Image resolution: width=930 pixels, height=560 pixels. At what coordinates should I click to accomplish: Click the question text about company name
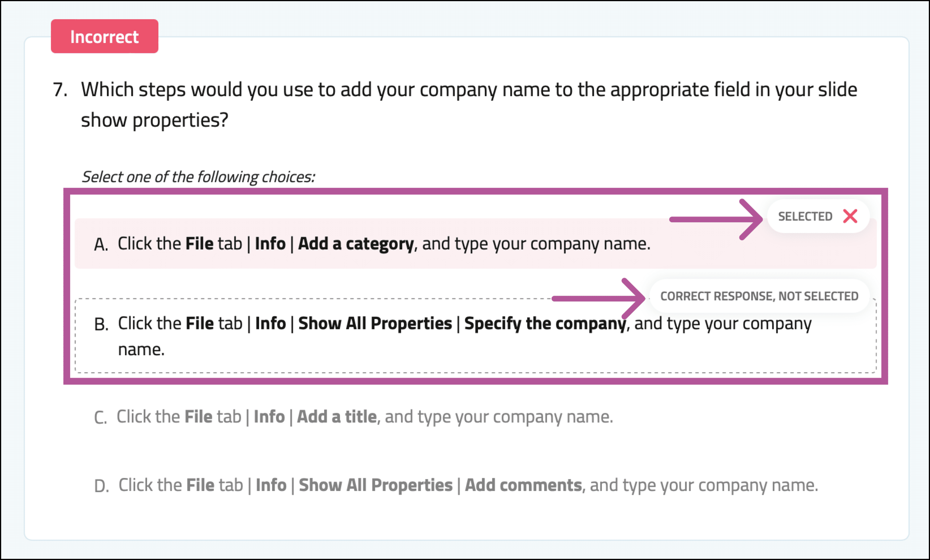(469, 105)
